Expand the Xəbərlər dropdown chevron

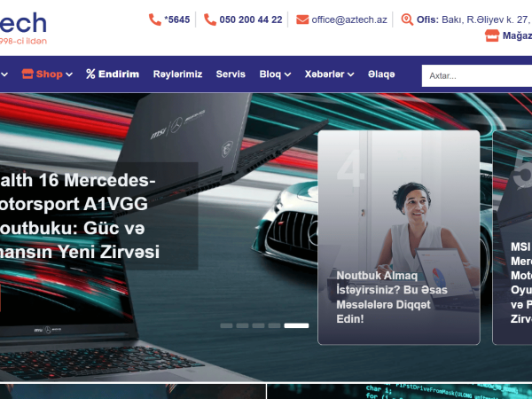351,74
